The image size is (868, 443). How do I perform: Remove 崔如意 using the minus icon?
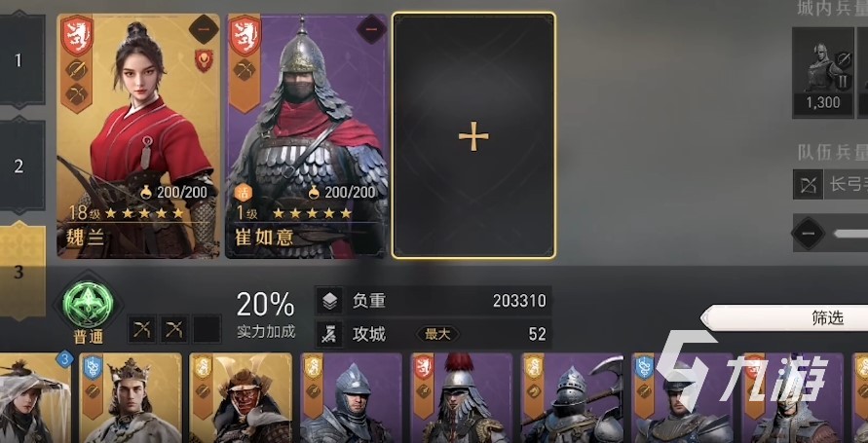coord(371,29)
